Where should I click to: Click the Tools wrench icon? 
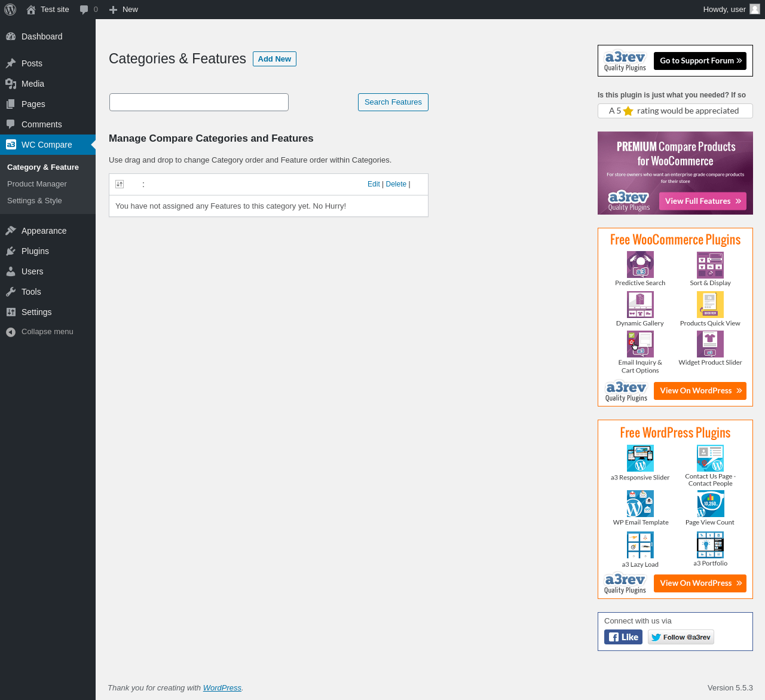pyautogui.click(x=11, y=292)
